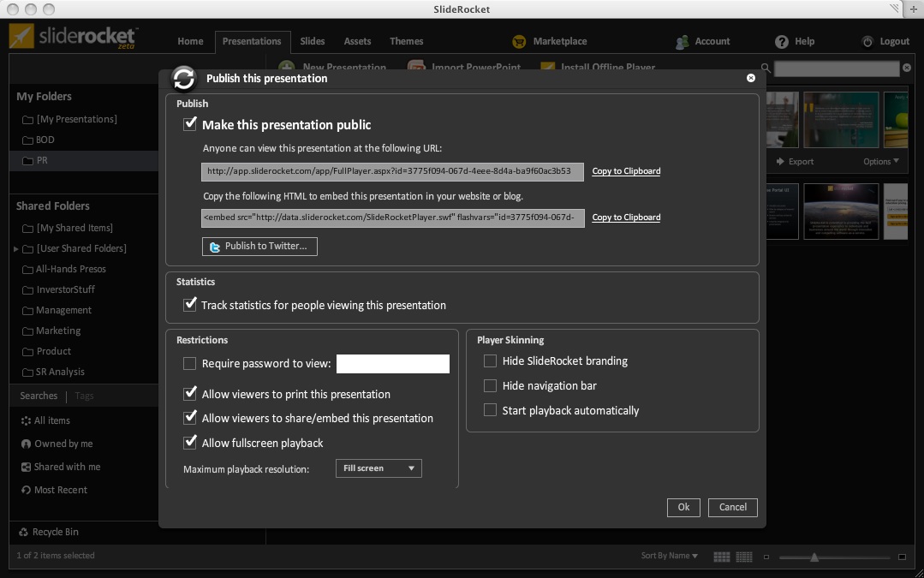The image size is (924, 578).
Task: Confirm dialog with Ok button
Action: [683, 507]
